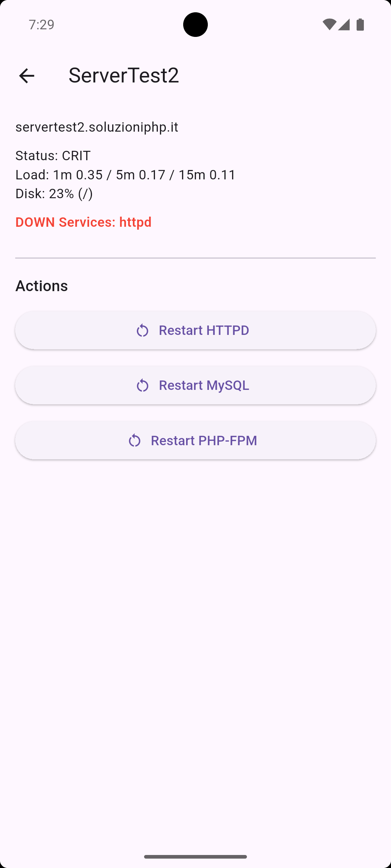
Task: Tap the Status: CRIT line
Action: [x=53, y=156]
